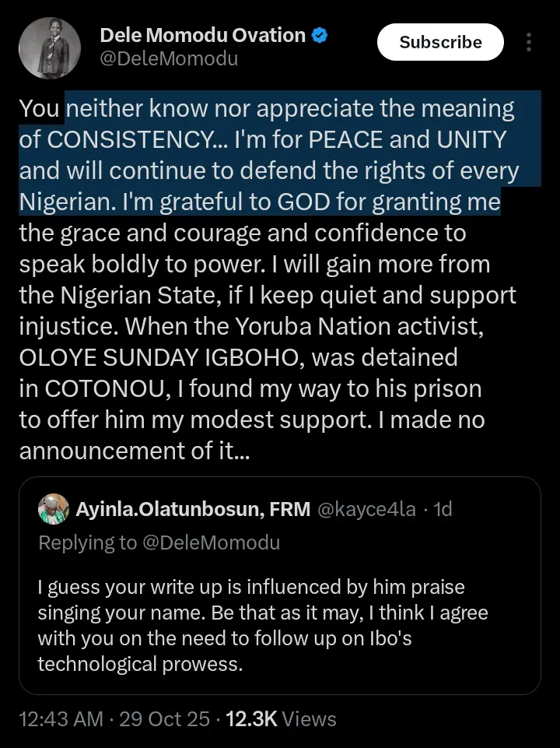Click the @DeleMomodu handle below author name

tap(169, 59)
